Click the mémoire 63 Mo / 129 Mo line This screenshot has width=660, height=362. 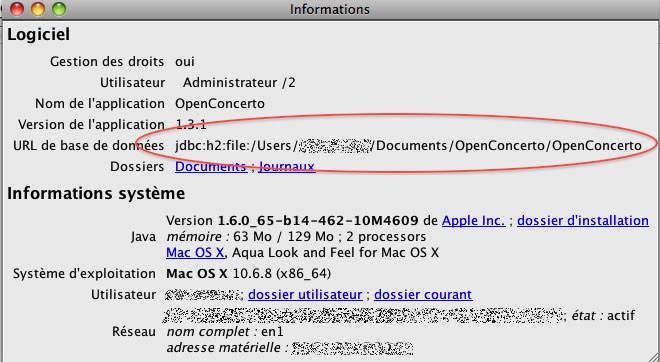click(x=296, y=237)
